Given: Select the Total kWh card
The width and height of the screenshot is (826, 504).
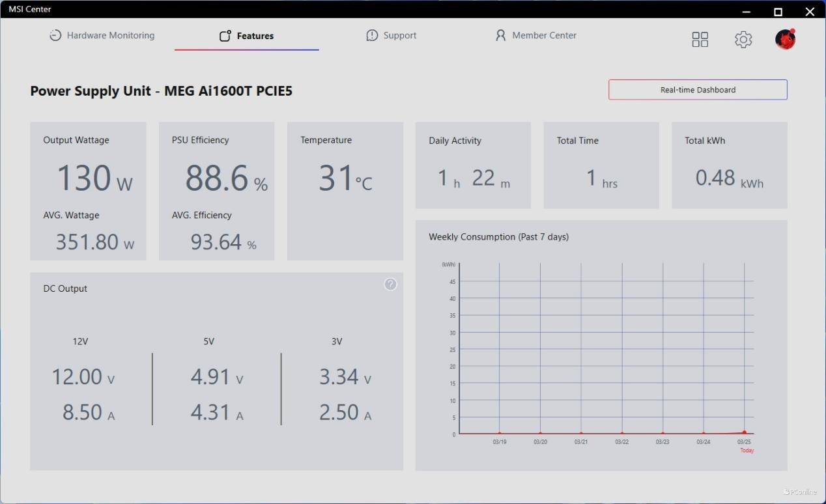Looking at the screenshot, I should 729,165.
